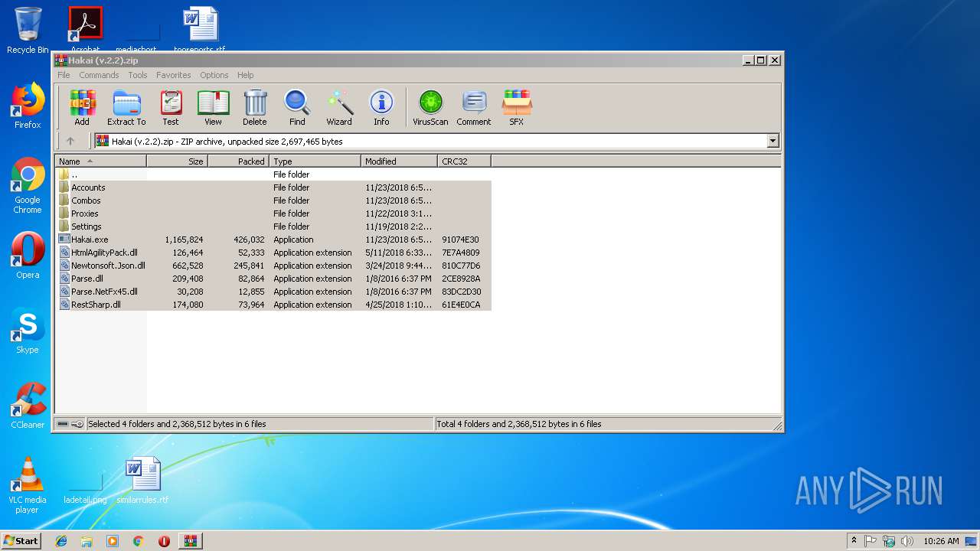Click the Extract To toolbar icon
Screen dimensions: 980x551
[126, 107]
